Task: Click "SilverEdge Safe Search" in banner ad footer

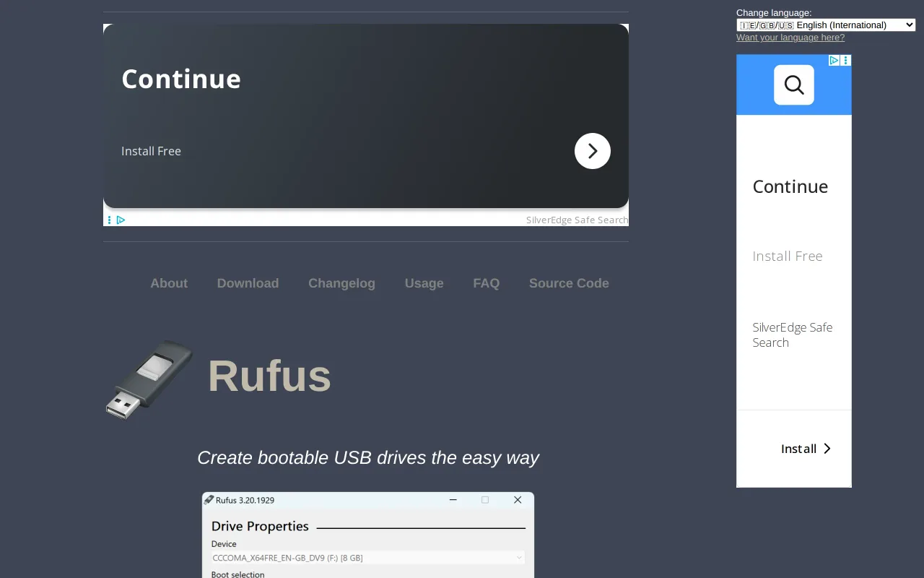Action: point(577,220)
